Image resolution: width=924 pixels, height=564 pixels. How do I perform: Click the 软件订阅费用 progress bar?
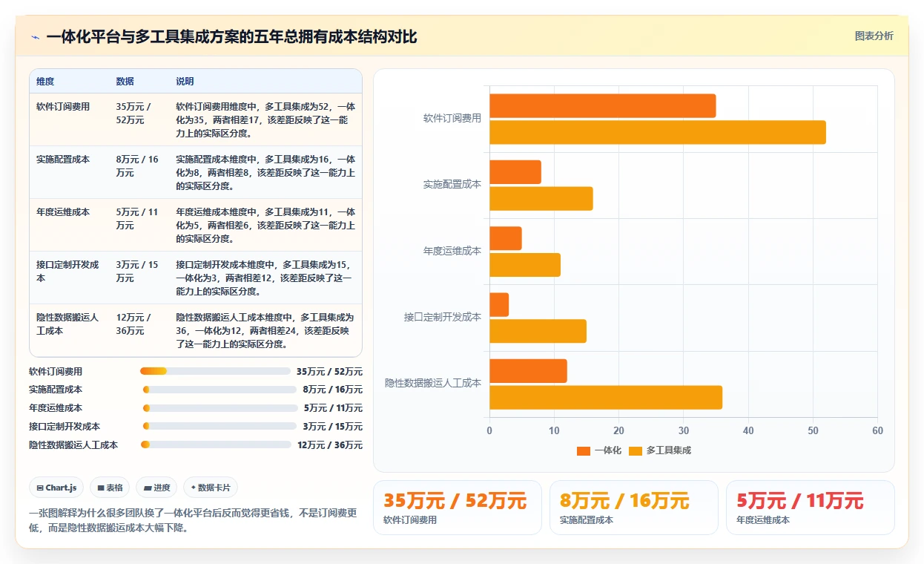tap(215, 371)
